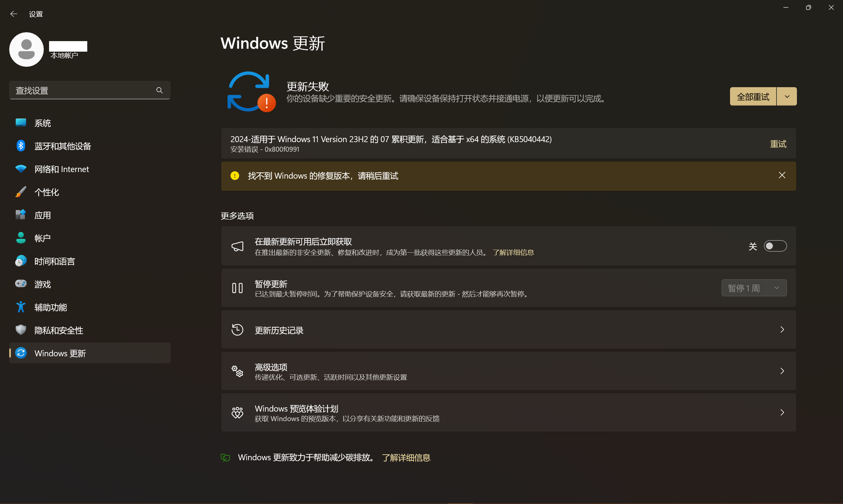
Task: Click the megaphone icon for latest updates
Action: point(238,246)
